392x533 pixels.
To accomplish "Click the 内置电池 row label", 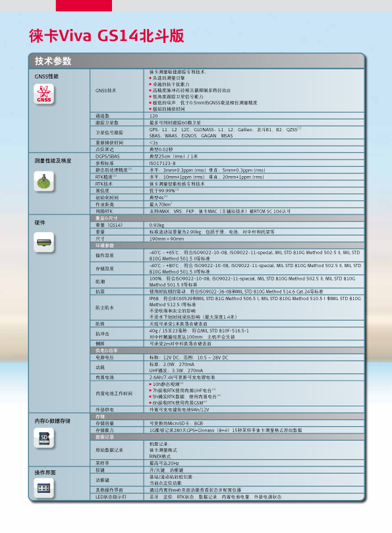I will tap(105, 377).
